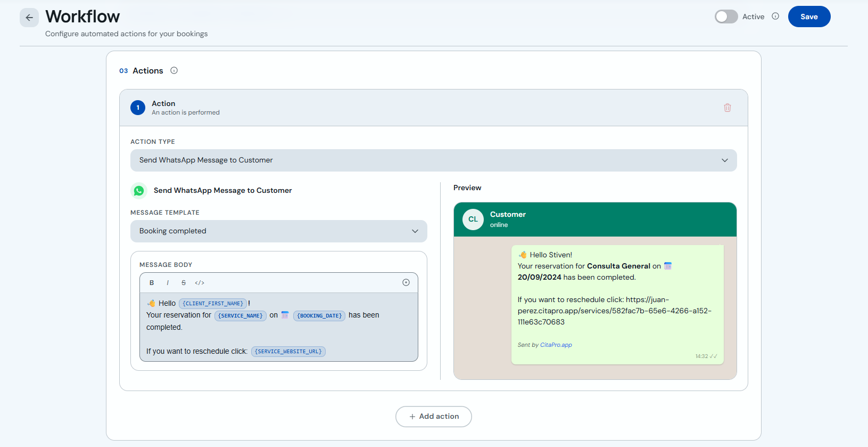Open the info icon beside Active
This screenshot has width=868, height=447.
(x=775, y=16)
